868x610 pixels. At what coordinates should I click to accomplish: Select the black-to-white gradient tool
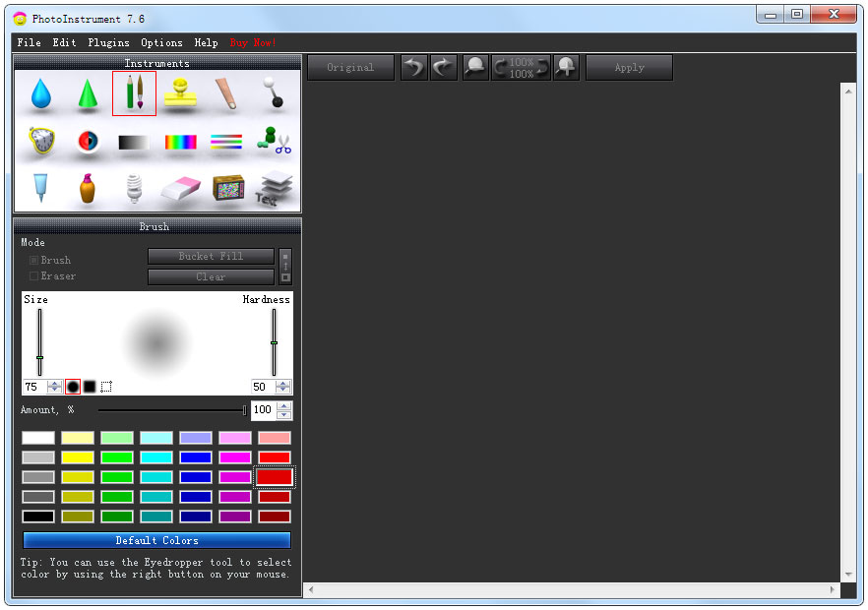pyautogui.click(x=134, y=143)
